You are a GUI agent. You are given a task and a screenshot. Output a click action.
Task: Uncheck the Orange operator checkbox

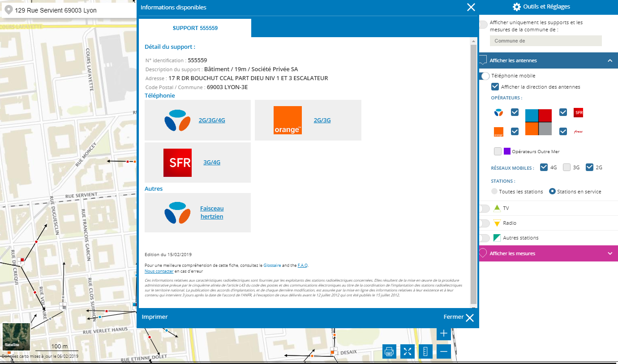[x=515, y=132]
